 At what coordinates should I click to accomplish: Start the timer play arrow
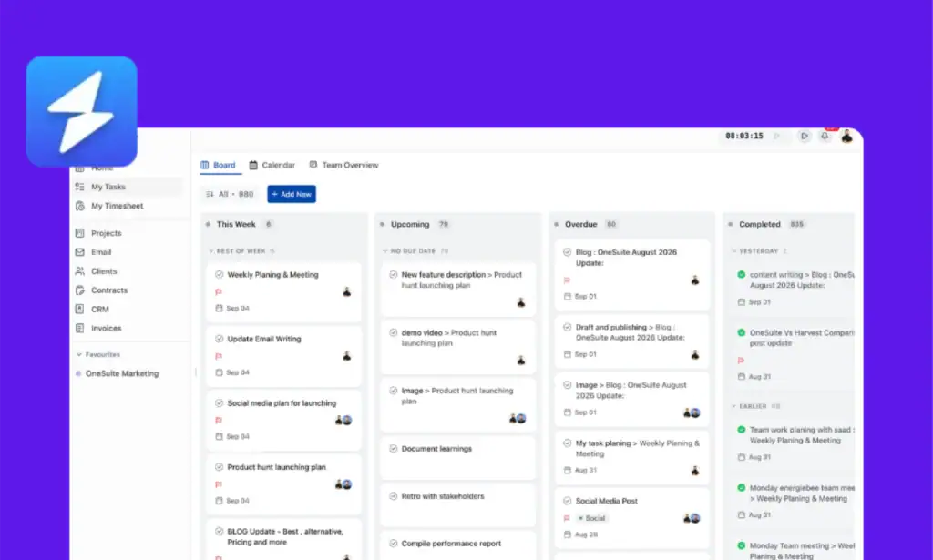[776, 137]
